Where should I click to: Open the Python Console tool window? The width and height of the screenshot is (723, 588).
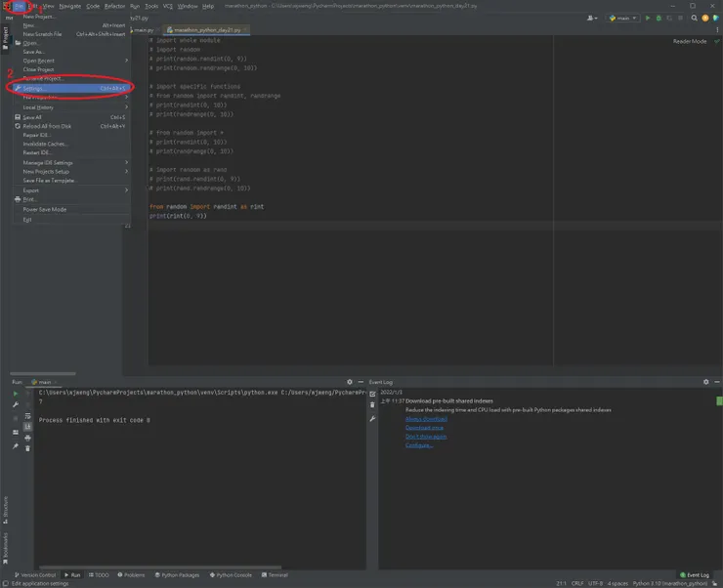233,575
